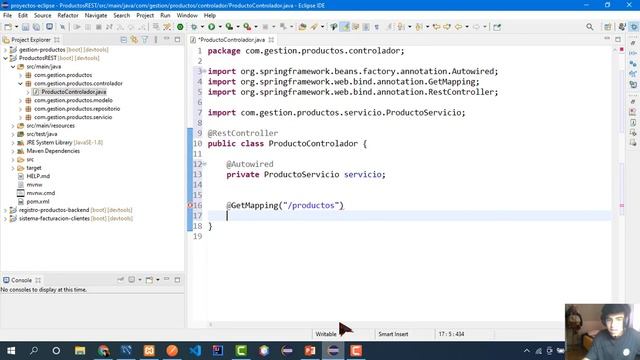Open the Navigate menu
The image size is (640, 360).
[x=96, y=15]
